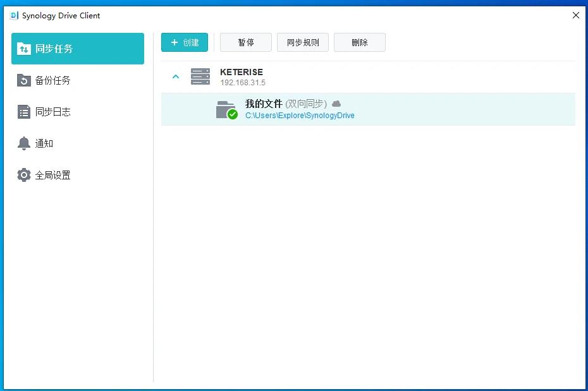Click the bell icon beside 通知

(23, 143)
